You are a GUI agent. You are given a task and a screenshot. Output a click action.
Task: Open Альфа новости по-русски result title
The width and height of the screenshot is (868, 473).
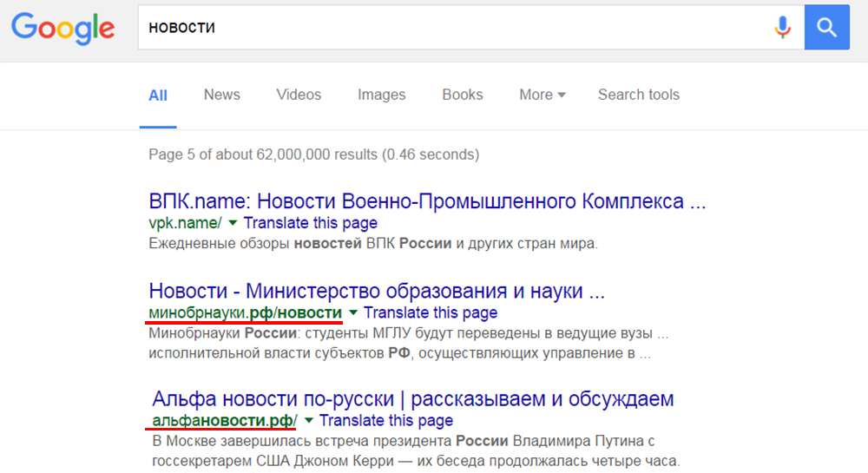pyautogui.click(x=413, y=399)
